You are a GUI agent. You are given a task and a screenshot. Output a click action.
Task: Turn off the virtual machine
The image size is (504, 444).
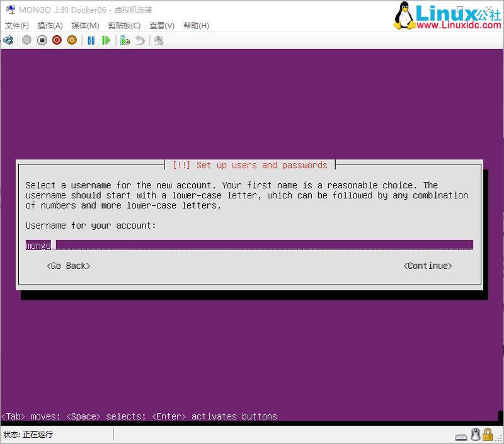42,40
